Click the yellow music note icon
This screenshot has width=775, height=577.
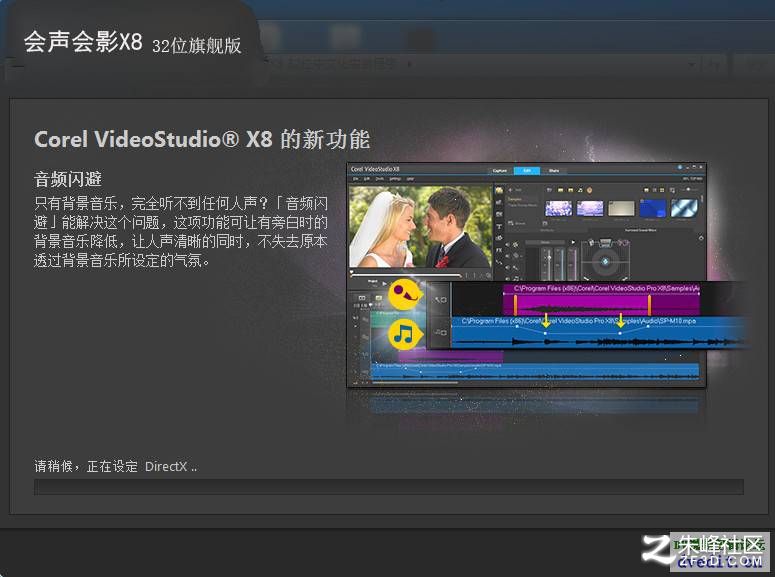pos(405,335)
